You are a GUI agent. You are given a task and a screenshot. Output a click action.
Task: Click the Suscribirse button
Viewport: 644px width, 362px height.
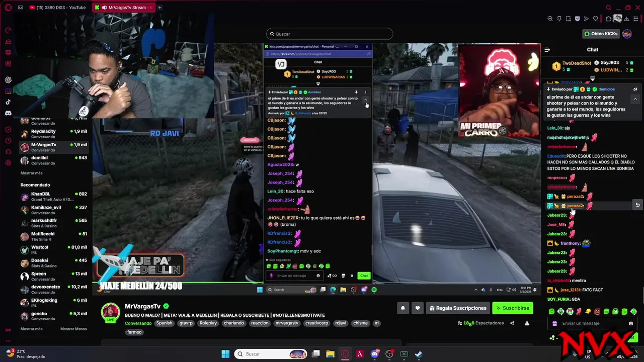point(512,308)
